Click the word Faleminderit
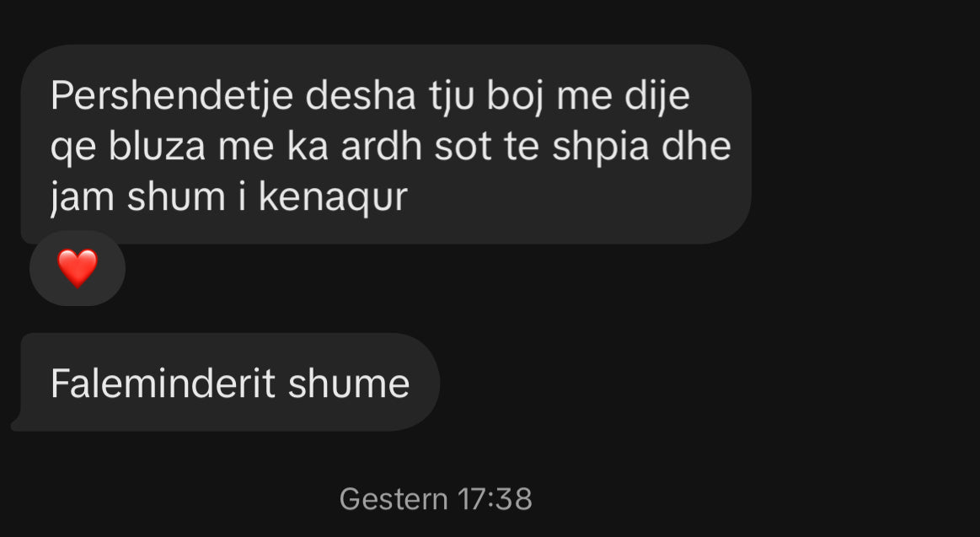This screenshot has width=980, height=537. point(163,384)
